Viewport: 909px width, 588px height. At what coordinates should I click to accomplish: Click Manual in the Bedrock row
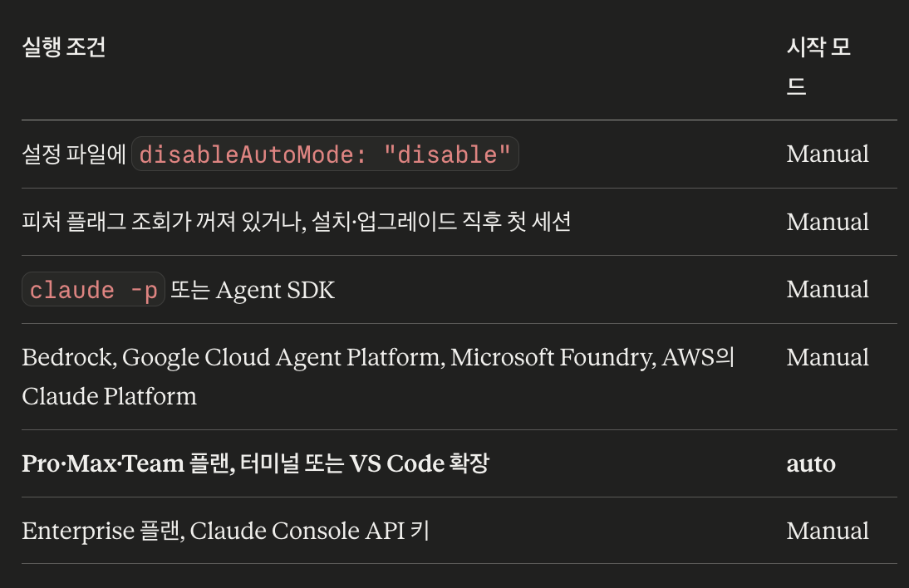(828, 357)
